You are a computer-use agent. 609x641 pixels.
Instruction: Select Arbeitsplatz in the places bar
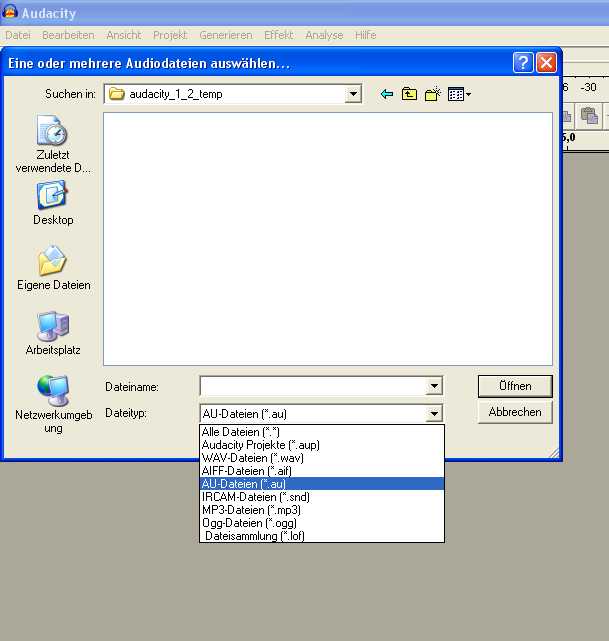coord(53,334)
